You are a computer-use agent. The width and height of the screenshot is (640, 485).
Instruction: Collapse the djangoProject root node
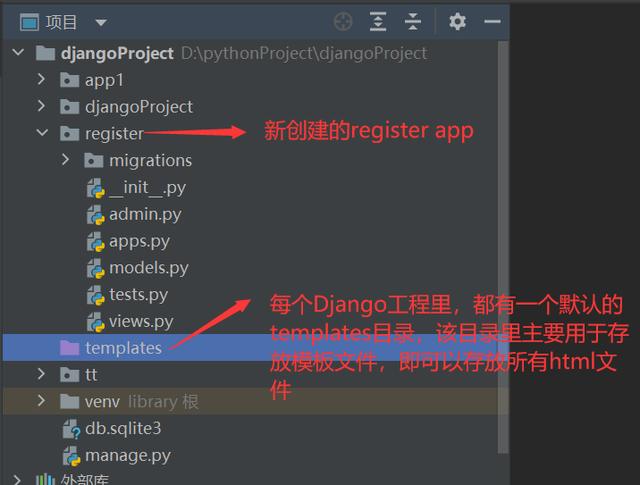(x=18, y=52)
